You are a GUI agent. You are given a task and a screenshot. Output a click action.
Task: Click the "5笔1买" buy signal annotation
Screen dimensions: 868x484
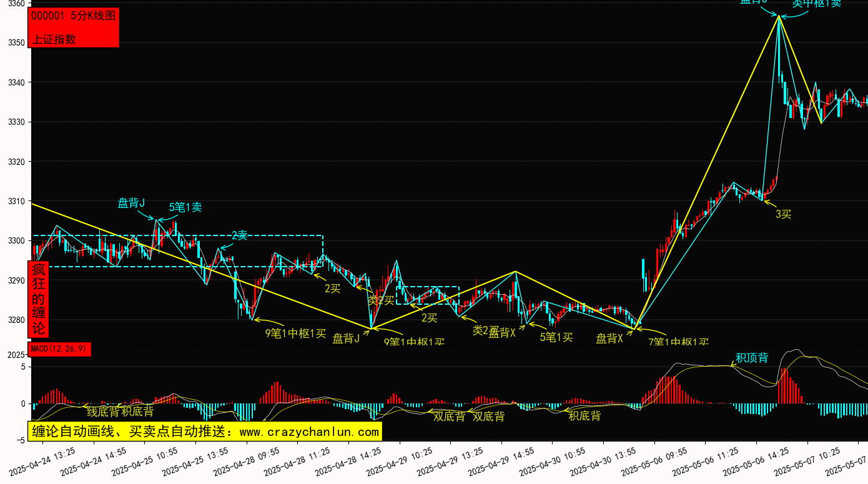(556, 337)
